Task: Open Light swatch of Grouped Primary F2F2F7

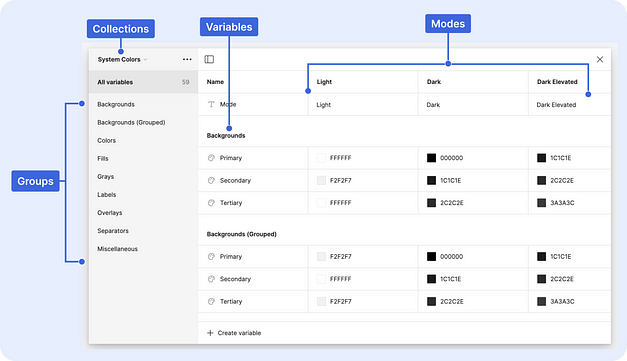Action: point(321,256)
